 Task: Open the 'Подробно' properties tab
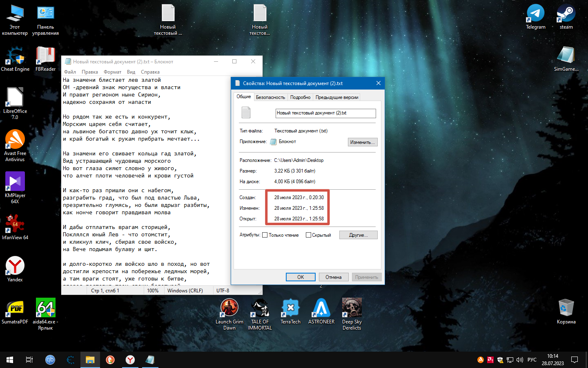[300, 97]
